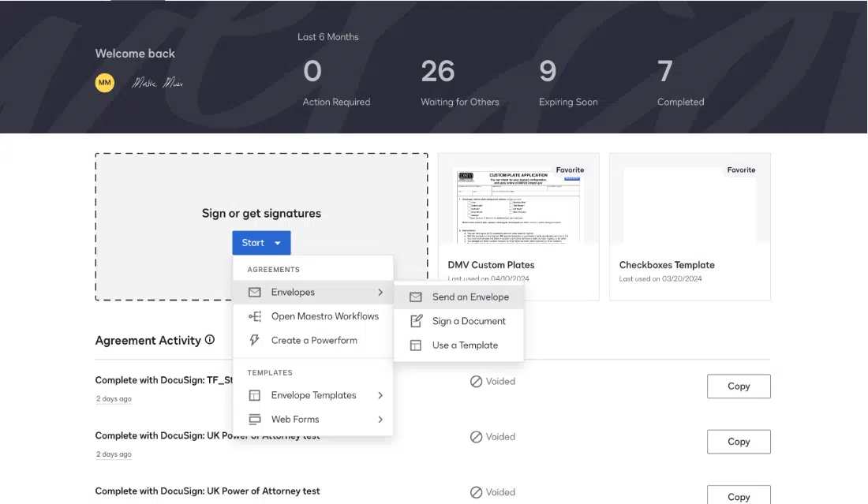The width and height of the screenshot is (868, 504).
Task: Open the Agreement Activity info tooltip icon
Action: (209, 340)
